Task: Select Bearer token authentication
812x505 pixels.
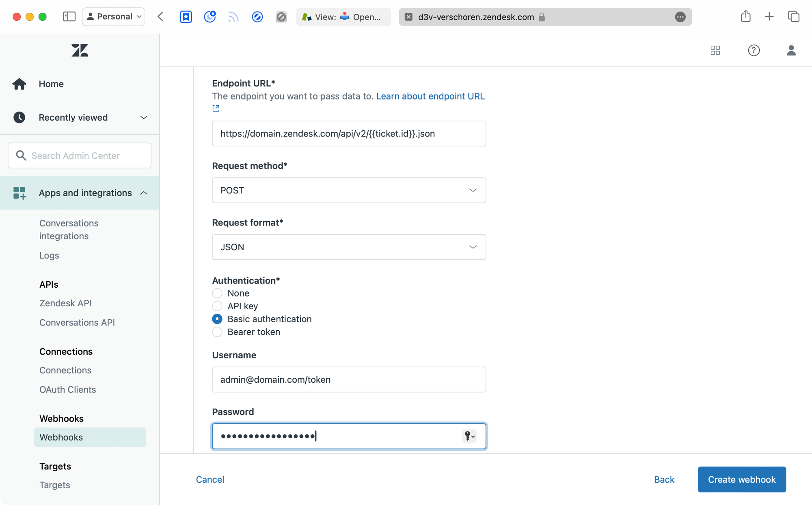Action: tap(217, 332)
